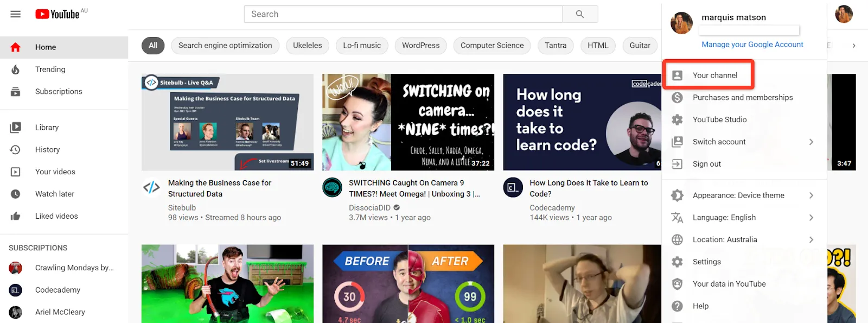868x323 pixels.
Task: Click the Home house icon
Action: click(x=15, y=47)
